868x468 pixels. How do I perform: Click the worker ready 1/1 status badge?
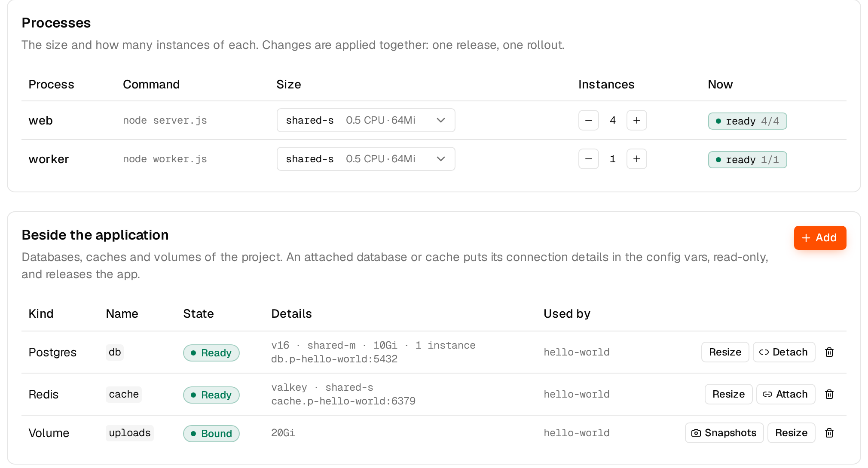(x=747, y=160)
